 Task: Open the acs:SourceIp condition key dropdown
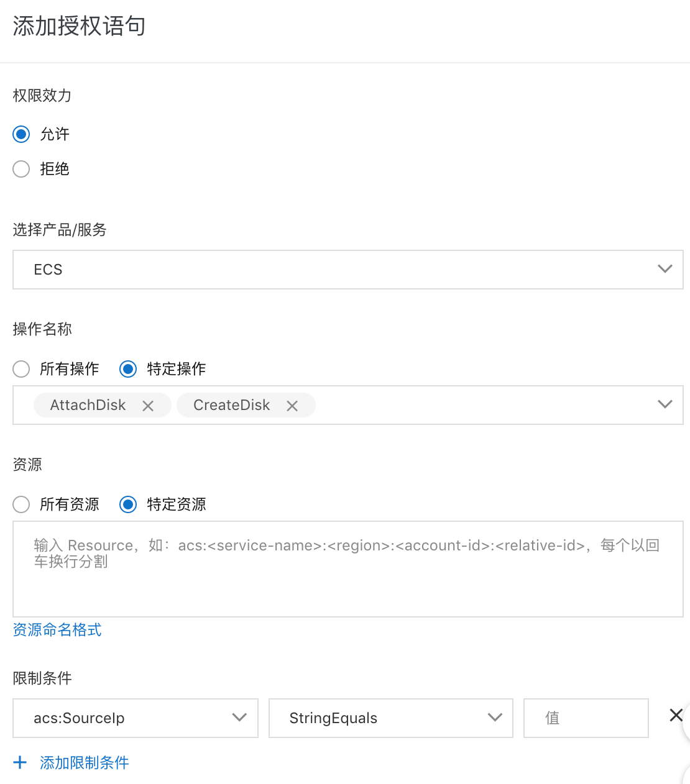pos(136,718)
